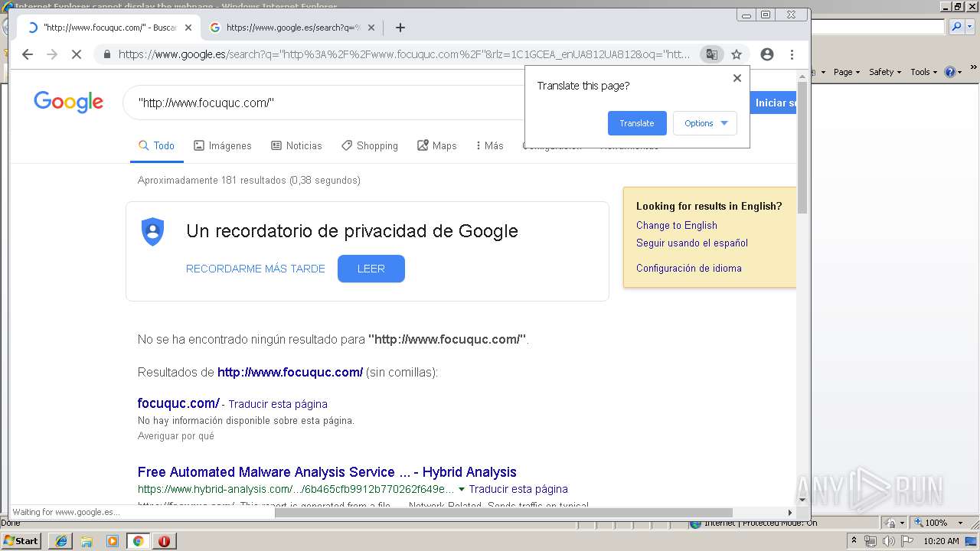This screenshot has width=980, height=551.
Task: Open Internet Explorer from the taskbar
Action: (x=61, y=541)
